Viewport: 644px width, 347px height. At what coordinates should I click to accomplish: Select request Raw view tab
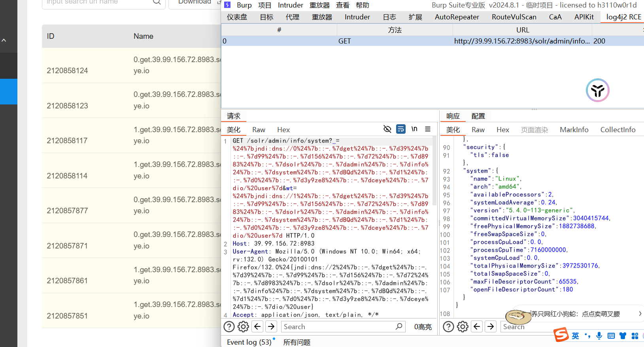click(x=259, y=129)
